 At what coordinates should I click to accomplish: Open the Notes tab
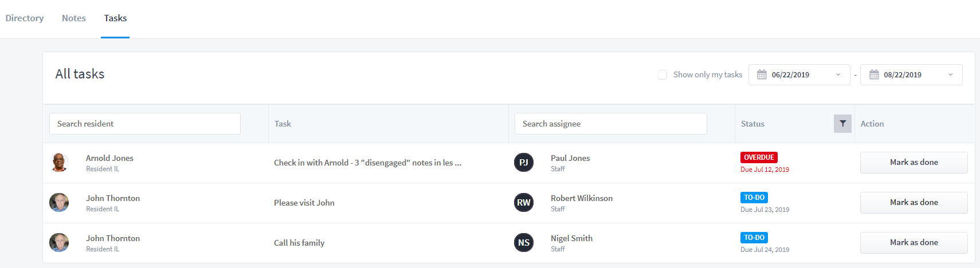pyautogui.click(x=74, y=18)
